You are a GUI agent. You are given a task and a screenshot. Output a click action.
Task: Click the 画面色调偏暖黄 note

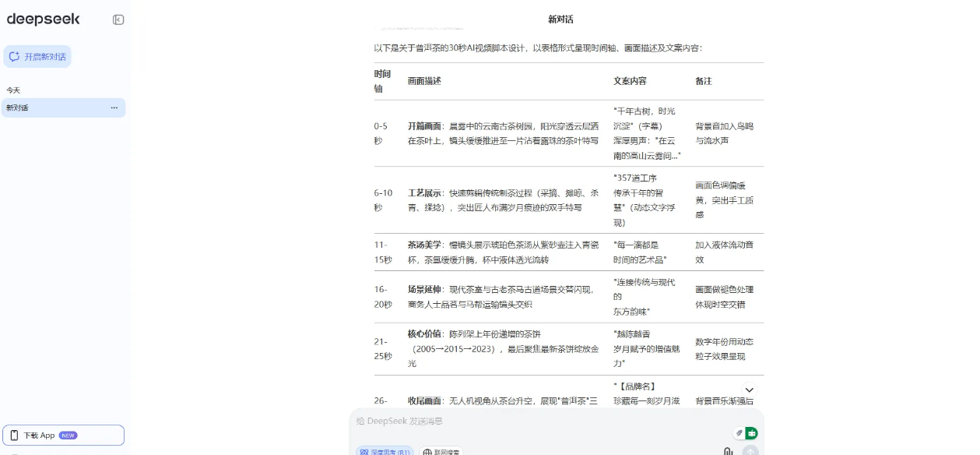coord(725,200)
